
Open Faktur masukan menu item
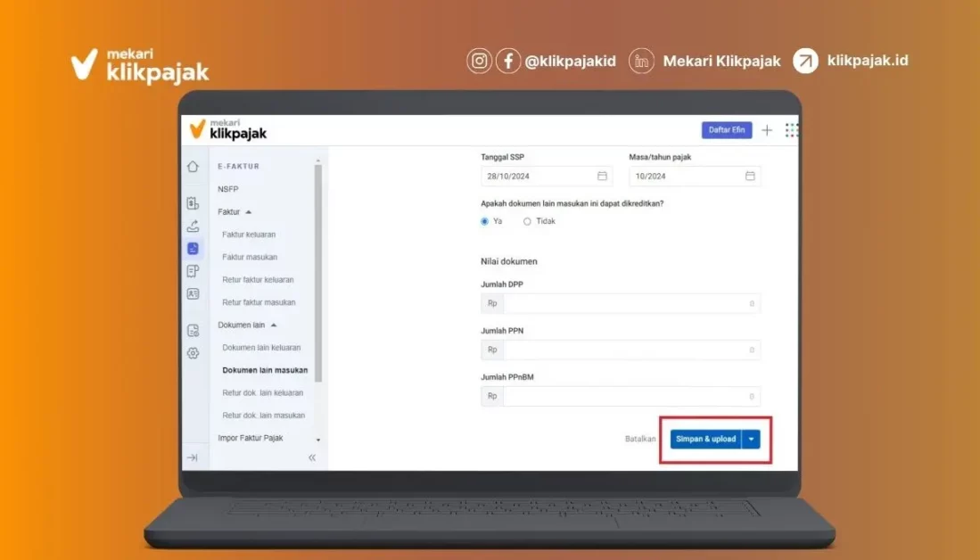[250, 257]
